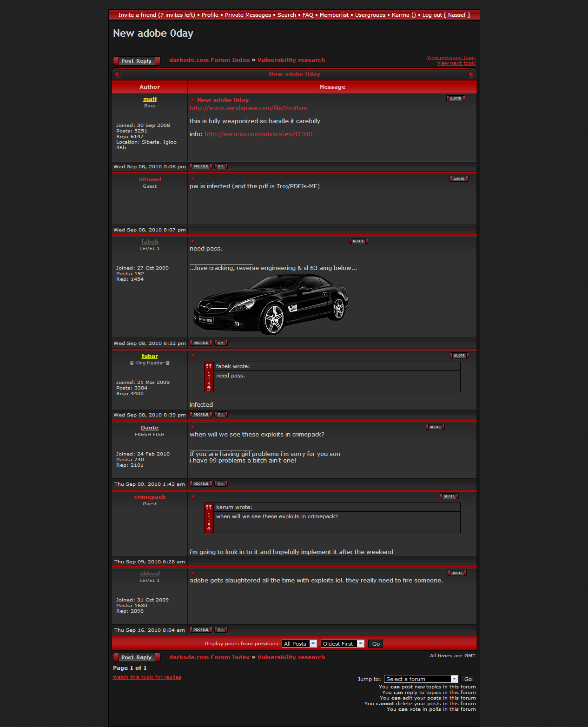Open the All Posts dropdown

[299, 644]
